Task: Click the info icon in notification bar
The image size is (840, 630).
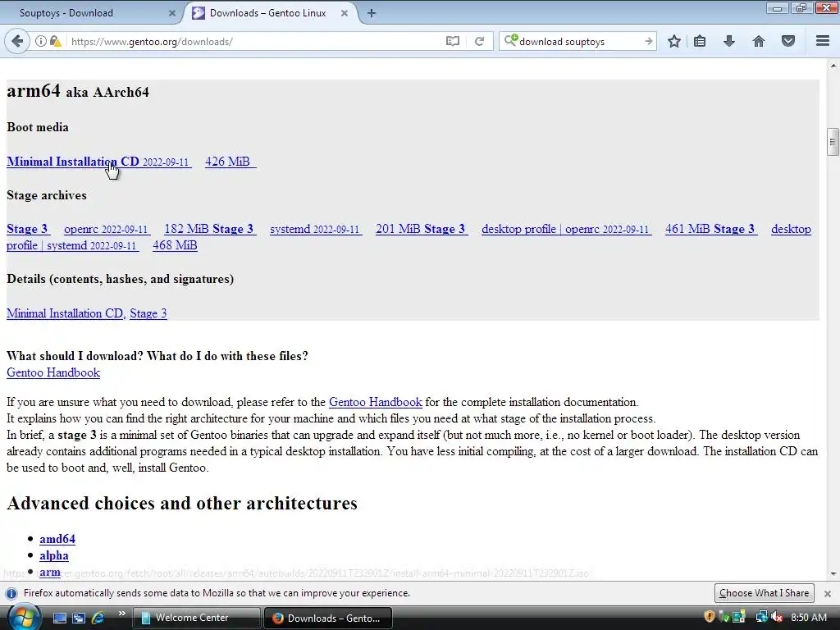Action: [x=11, y=593]
